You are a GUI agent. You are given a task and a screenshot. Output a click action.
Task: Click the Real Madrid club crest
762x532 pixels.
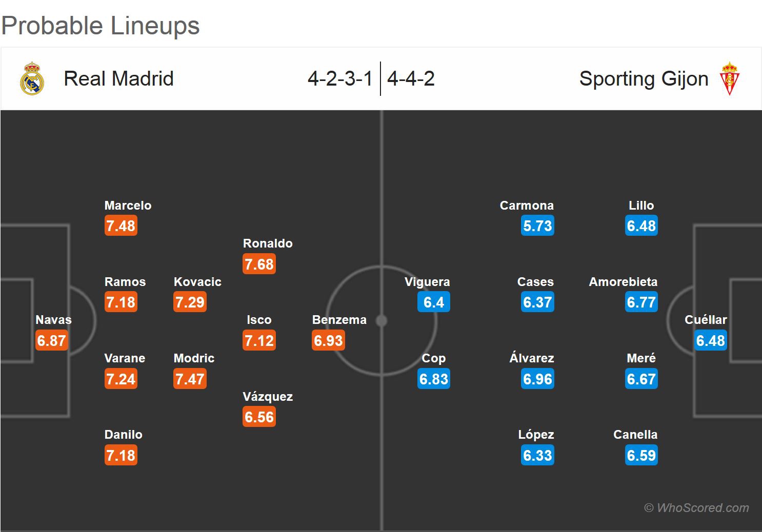[32, 78]
